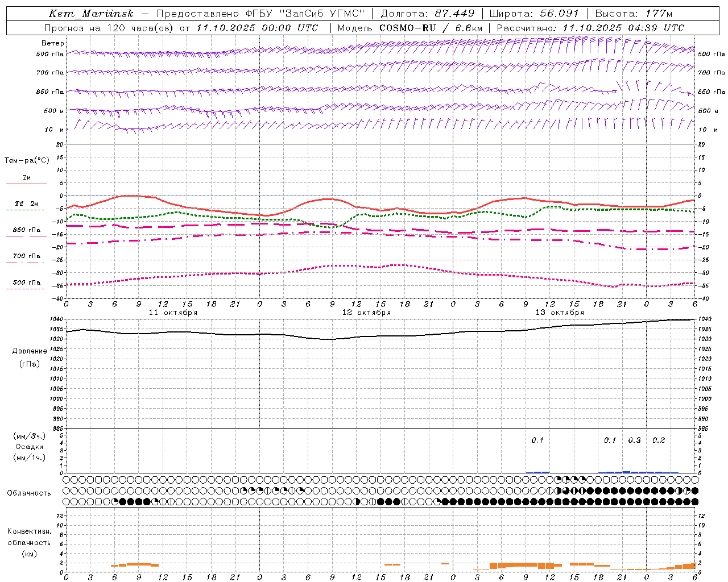Click the Ветер wind section label
Viewport: 728px width, 582px height.
coord(52,43)
